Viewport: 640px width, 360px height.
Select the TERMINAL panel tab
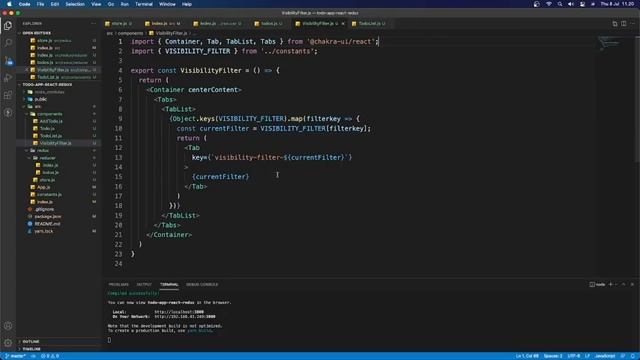pyautogui.click(x=169, y=284)
